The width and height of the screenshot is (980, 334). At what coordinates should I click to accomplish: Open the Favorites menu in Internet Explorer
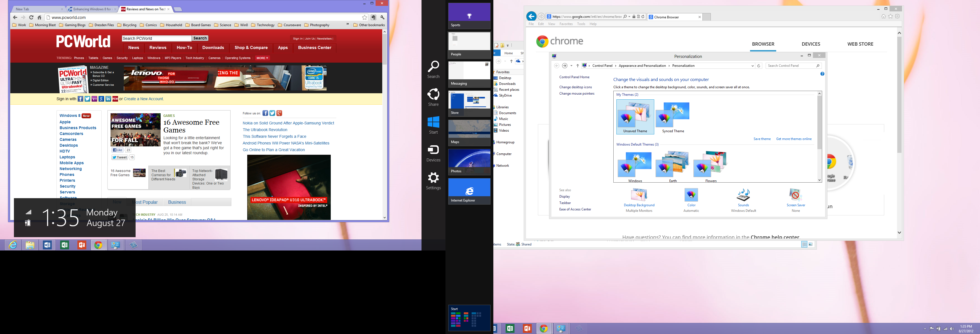coord(566,24)
